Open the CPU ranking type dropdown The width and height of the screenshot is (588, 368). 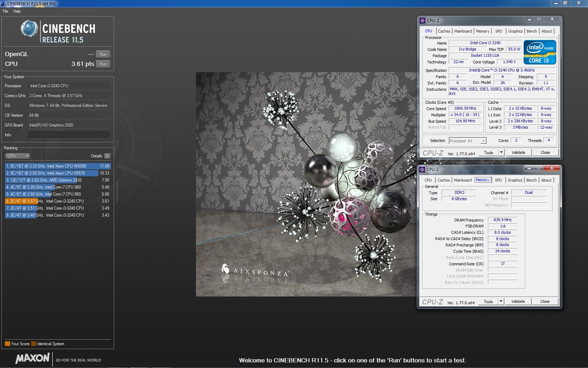click(17, 156)
